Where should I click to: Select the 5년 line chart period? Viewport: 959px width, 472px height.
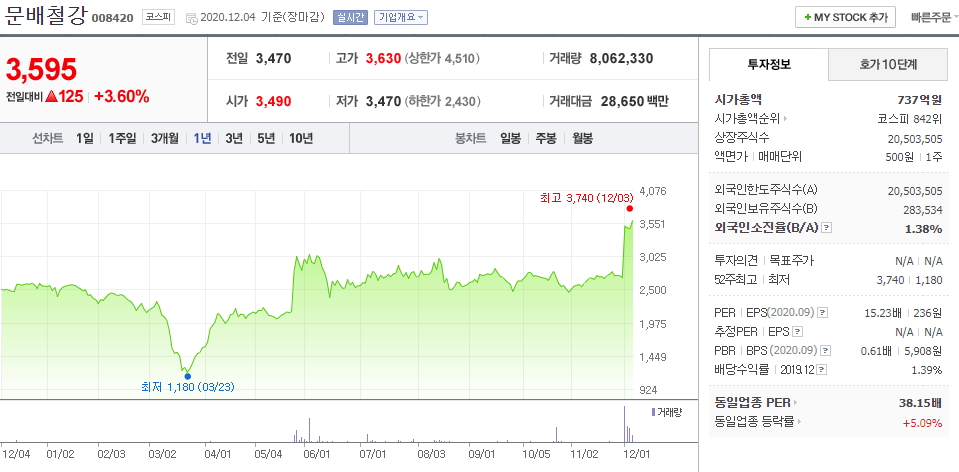[265, 138]
